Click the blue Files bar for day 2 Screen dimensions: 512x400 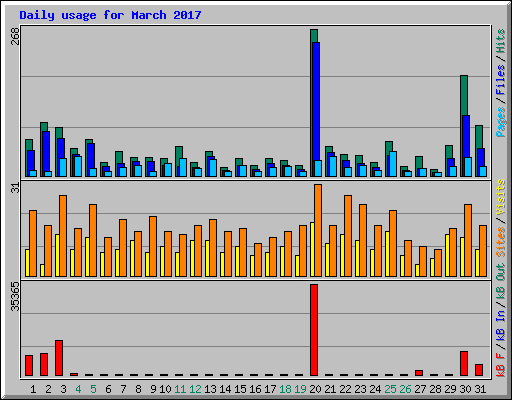point(46,152)
